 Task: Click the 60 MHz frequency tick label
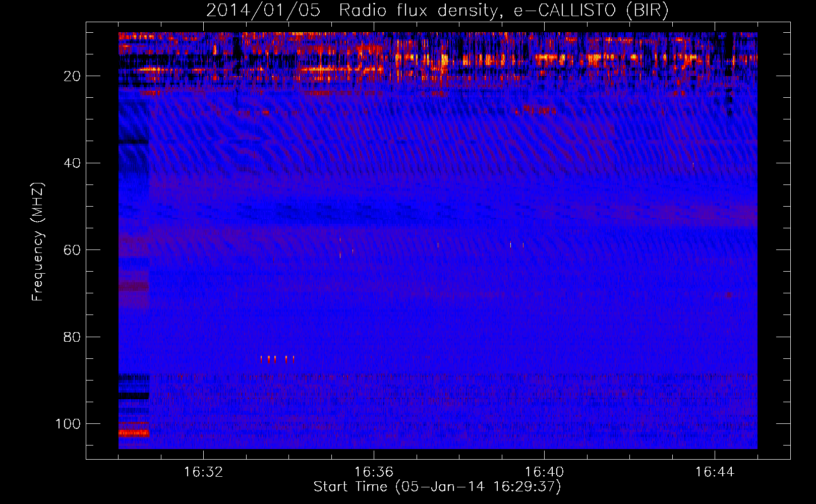click(72, 250)
